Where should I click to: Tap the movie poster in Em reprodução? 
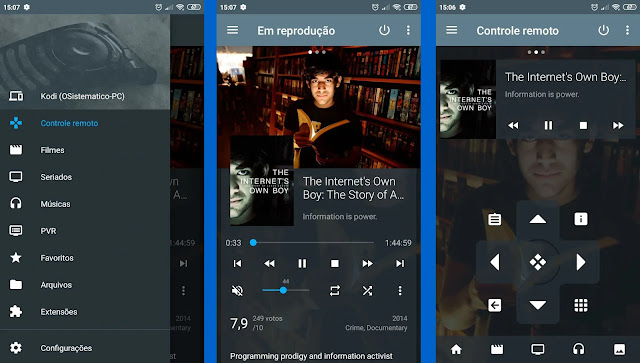coord(262,181)
